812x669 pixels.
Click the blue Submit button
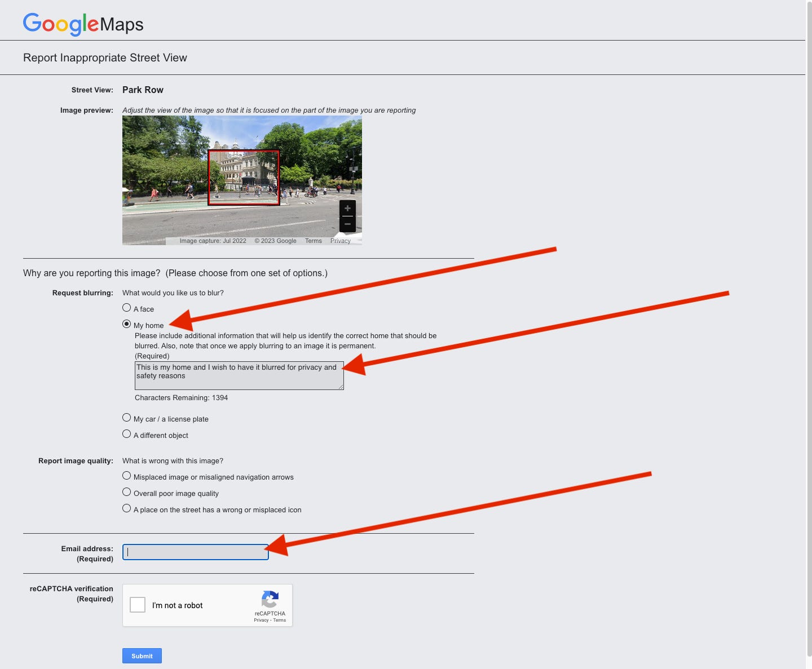pyautogui.click(x=142, y=655)
